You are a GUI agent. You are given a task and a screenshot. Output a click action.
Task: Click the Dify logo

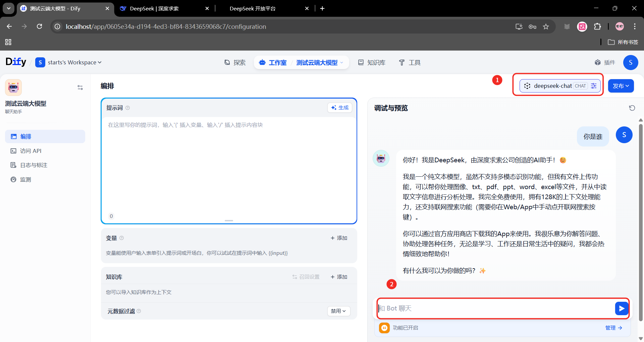16,62
